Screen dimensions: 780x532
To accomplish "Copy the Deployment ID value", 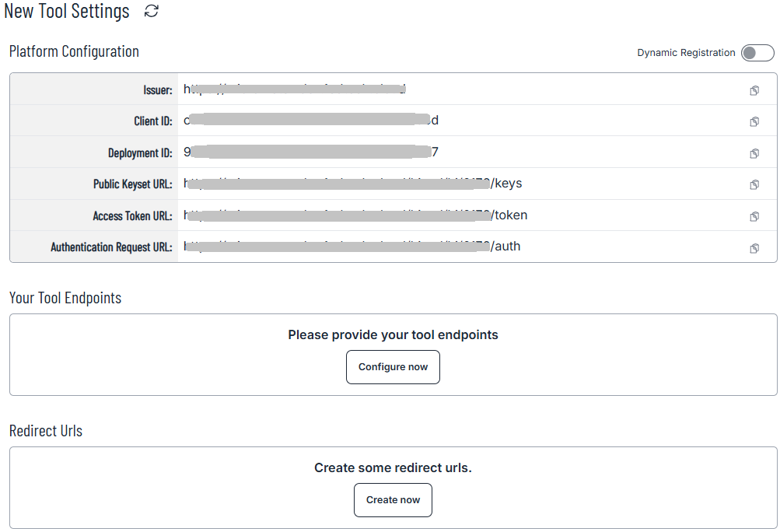I will (754, 153).
